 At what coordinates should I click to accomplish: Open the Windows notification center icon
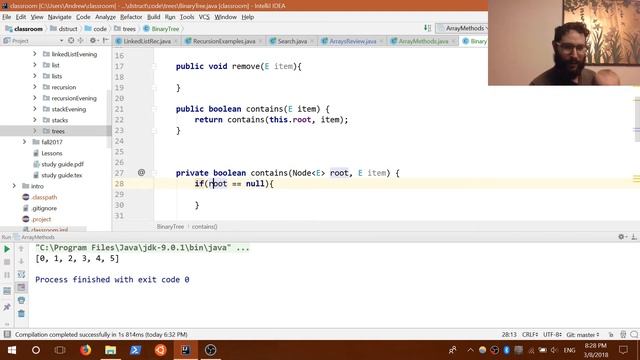click(x=623, y=350)
